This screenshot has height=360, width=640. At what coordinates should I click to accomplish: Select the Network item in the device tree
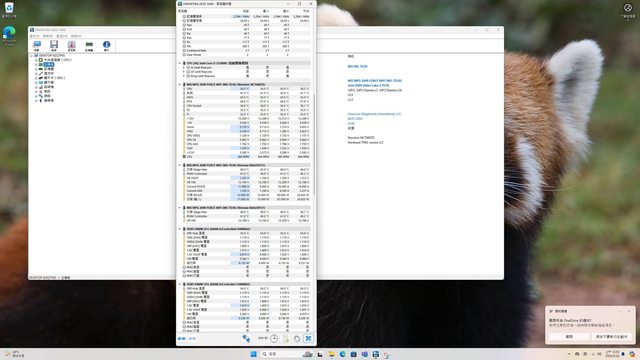point(47,96)
